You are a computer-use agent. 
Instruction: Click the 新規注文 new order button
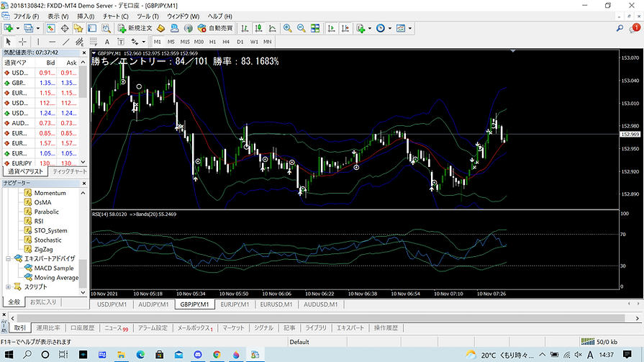135,28
